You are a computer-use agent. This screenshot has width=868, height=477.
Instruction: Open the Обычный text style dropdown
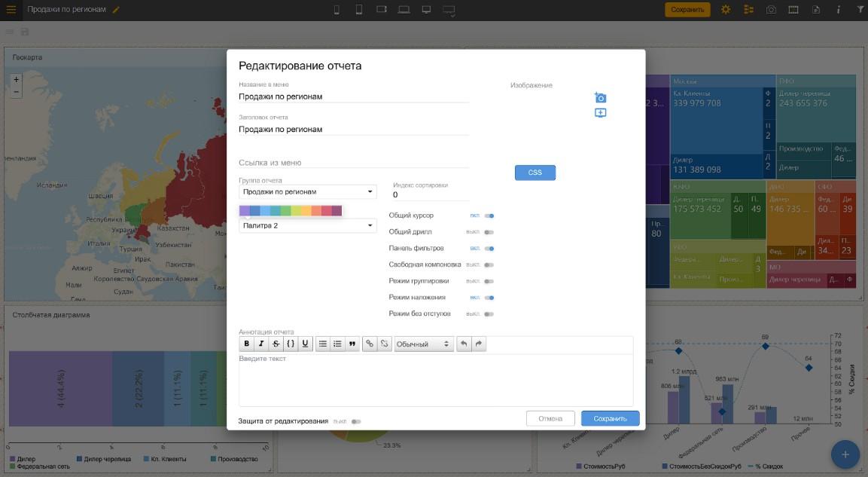pyautogui.click(x=424, y=344)
